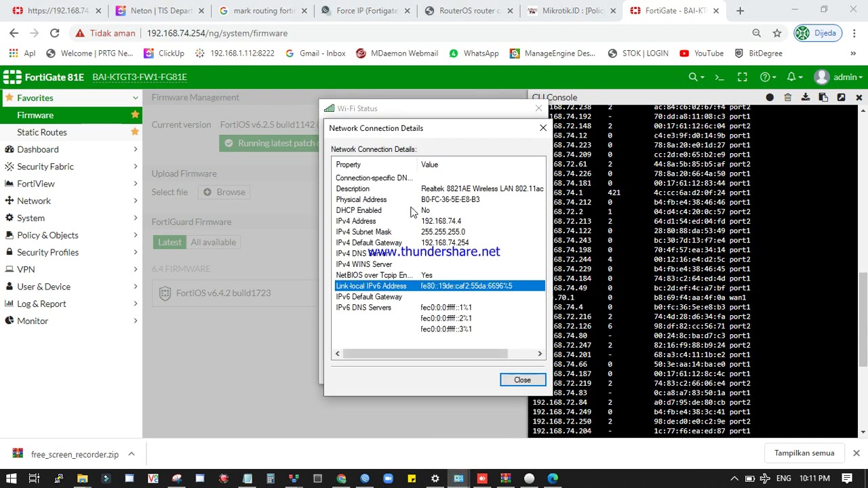Image resolution: width=868 pixels, height=488 pixels.
Task: Close the Network Connection Details dialog
Action: point(522,380)
